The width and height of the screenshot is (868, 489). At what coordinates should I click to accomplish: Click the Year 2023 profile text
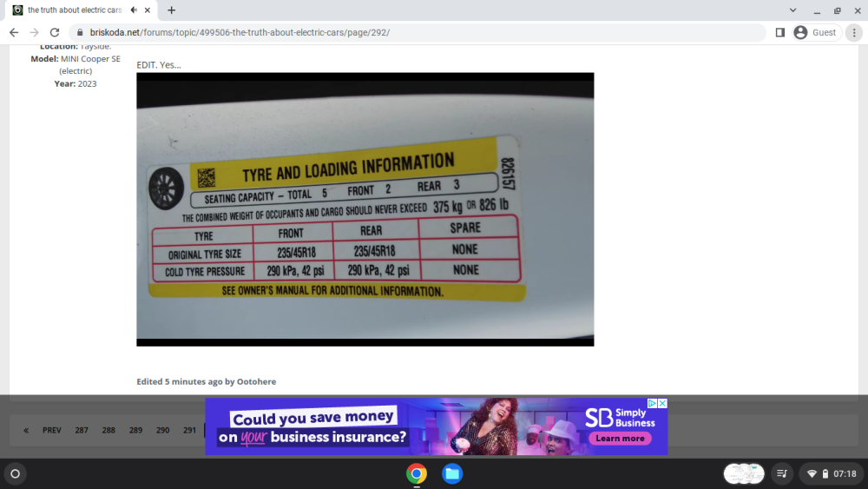76,83
